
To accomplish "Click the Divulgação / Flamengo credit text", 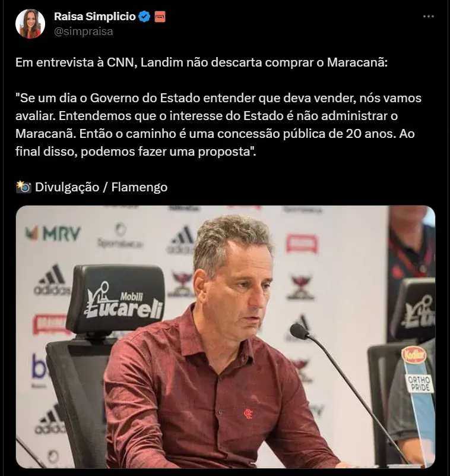I will click(x=101, y=187).
